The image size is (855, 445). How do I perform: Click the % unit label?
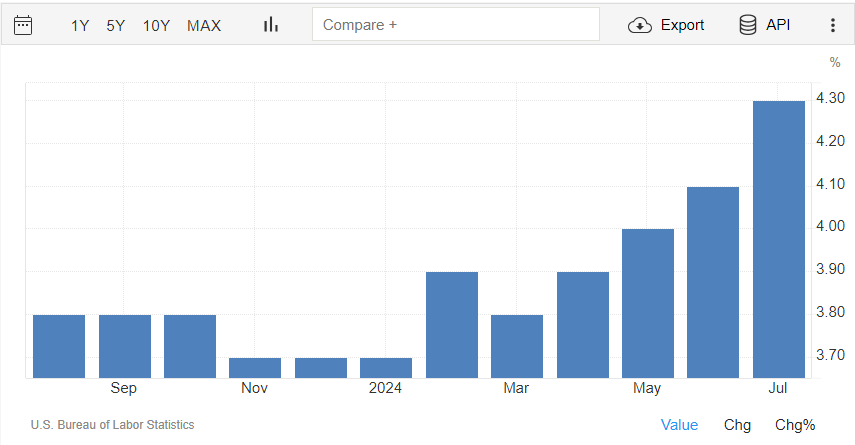pos(835,62)
